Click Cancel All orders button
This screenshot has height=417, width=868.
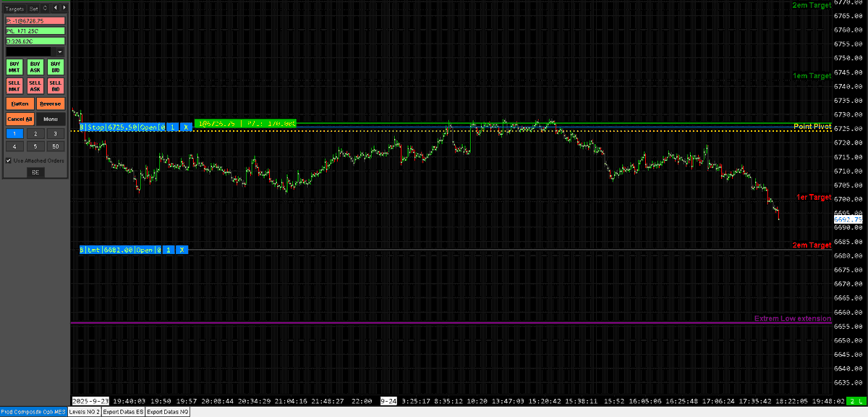[x=20, y=119]
